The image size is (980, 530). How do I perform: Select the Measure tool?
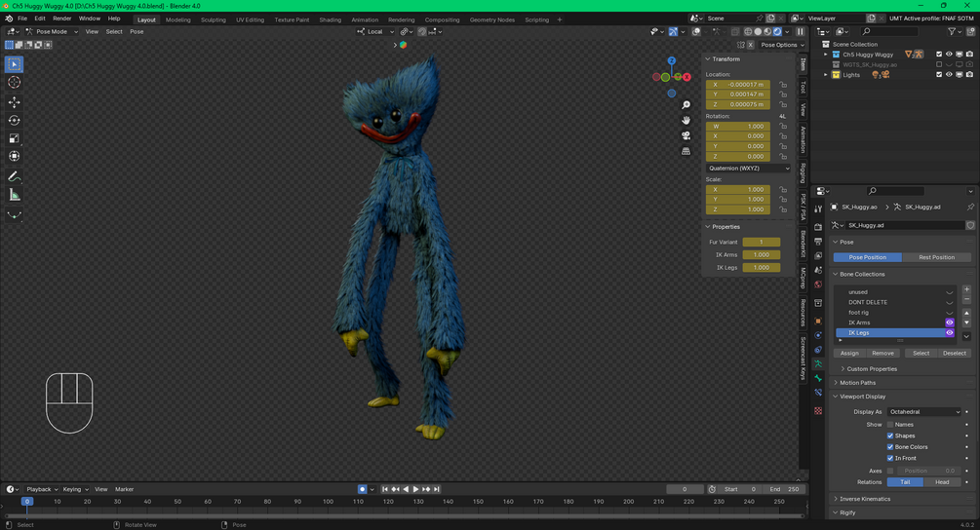pos(14,196)
